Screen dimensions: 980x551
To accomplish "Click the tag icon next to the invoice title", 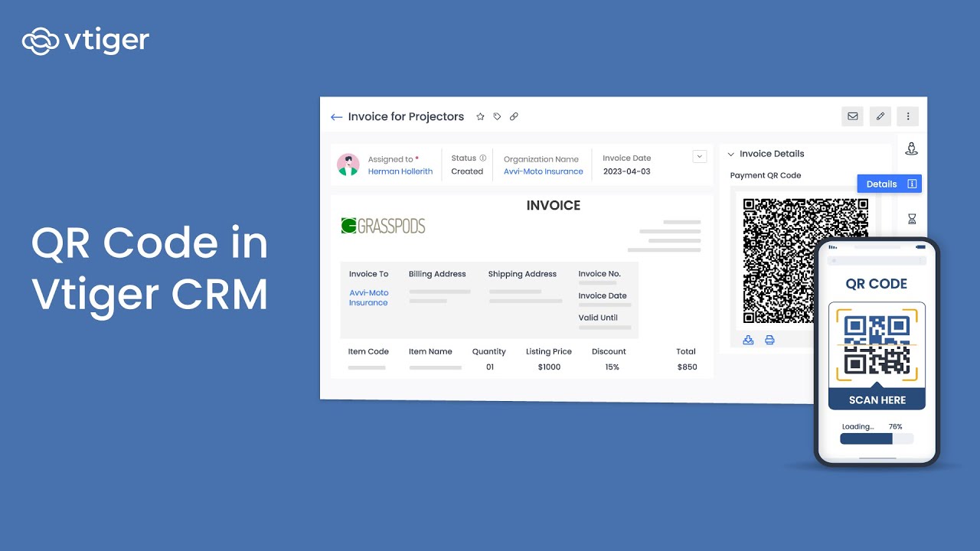I will coord(497,117).
